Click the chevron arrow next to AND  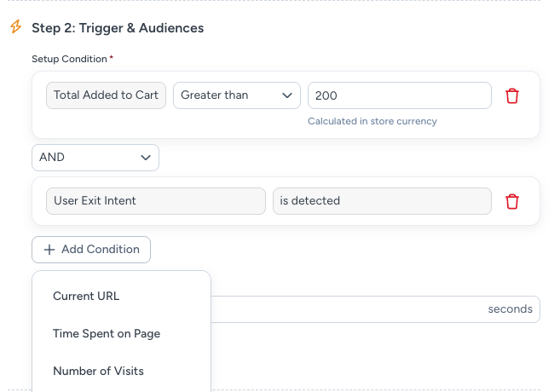pyautogui.click(x=145, y=158)
